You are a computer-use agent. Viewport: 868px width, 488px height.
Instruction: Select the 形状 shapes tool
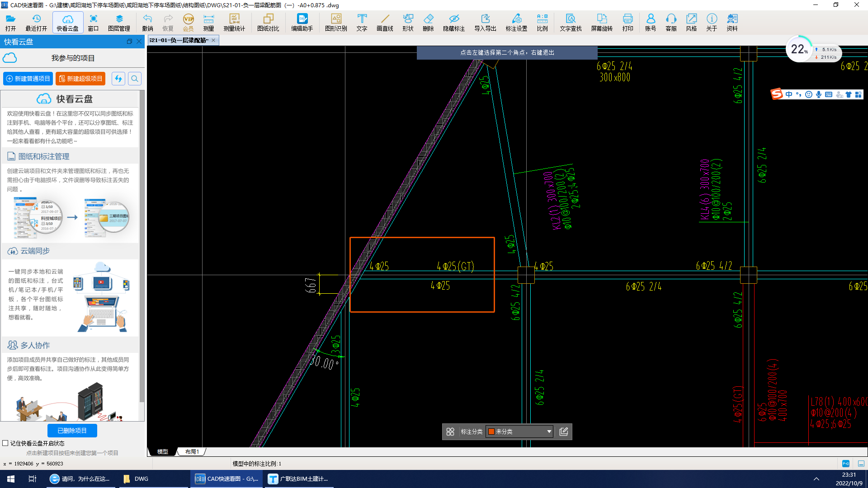pyautogui.click(x=408, y=22)
